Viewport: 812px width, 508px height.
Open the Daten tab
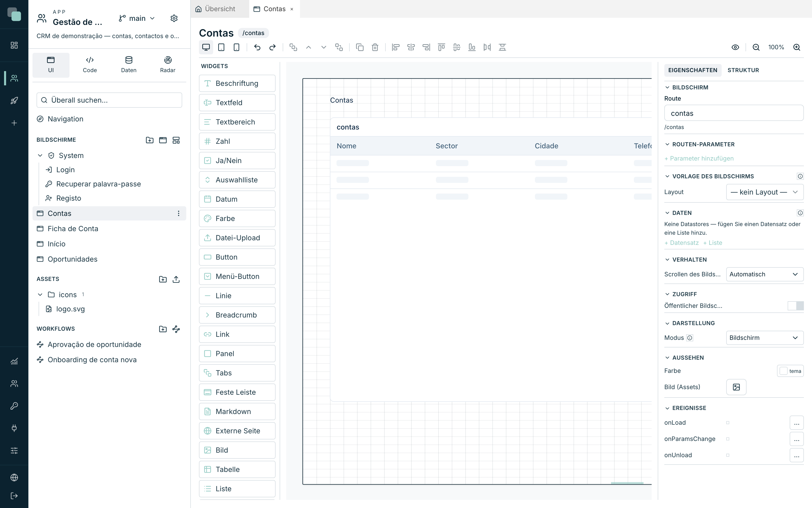click(129, 65)
